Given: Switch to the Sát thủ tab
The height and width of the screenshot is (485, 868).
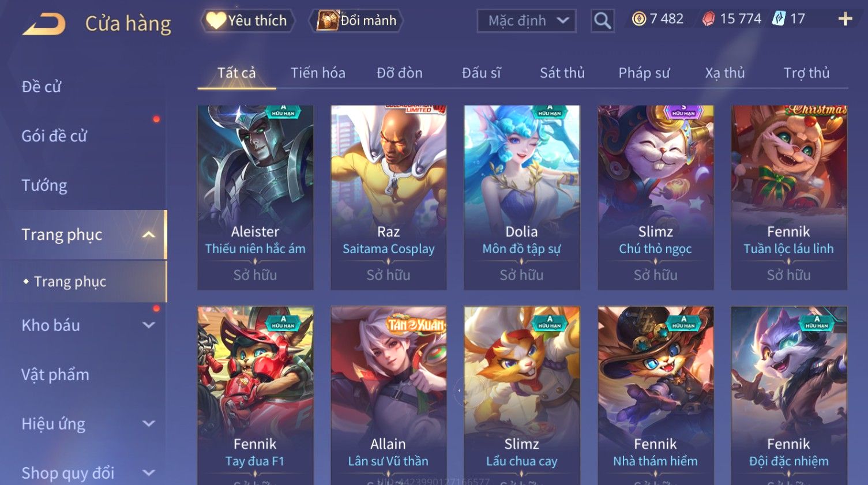Looking at the screenshot, I should pyautogui.click(x=562, y=73).
